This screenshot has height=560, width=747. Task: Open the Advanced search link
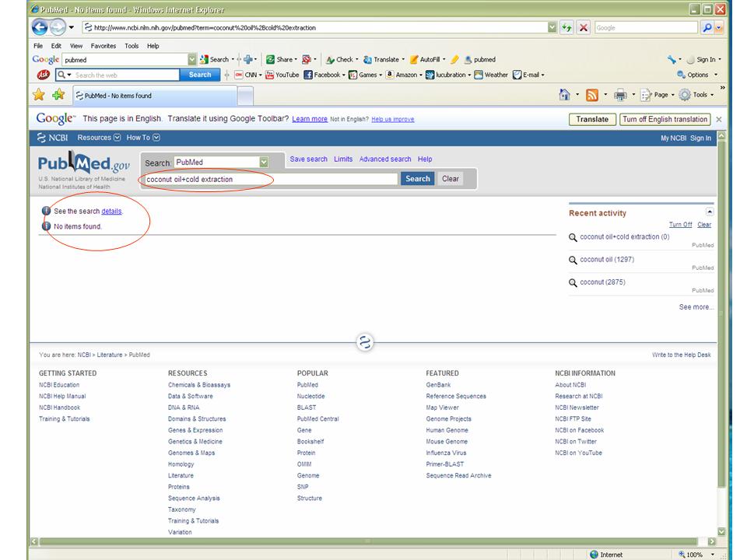coord(385,159)
